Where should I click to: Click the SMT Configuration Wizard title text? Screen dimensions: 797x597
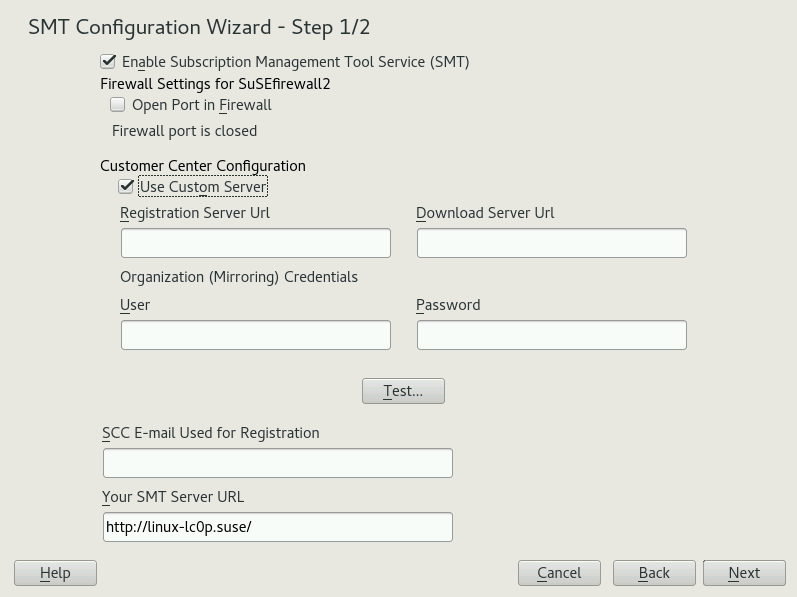(199, 27)
